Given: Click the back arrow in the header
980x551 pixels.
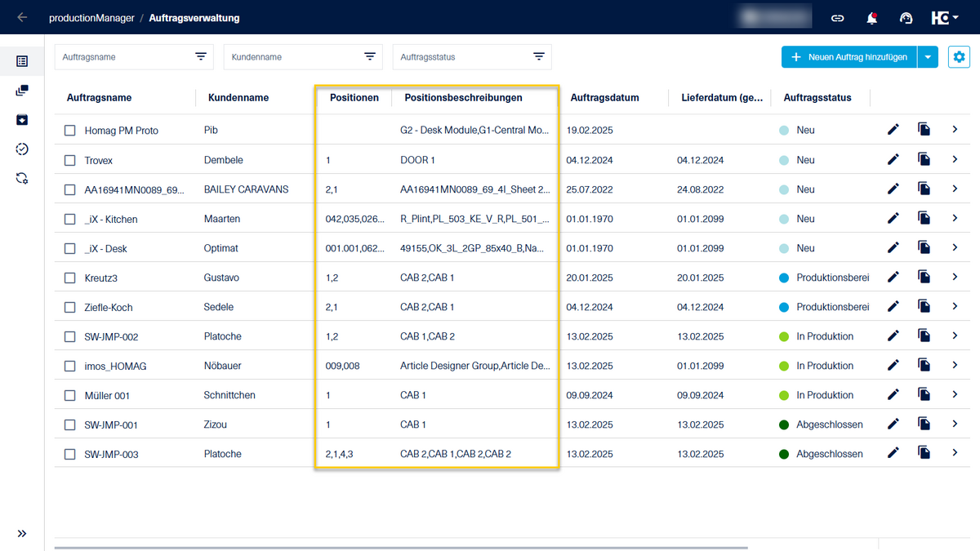Looking at the screenshot, I should coord(22,17).
